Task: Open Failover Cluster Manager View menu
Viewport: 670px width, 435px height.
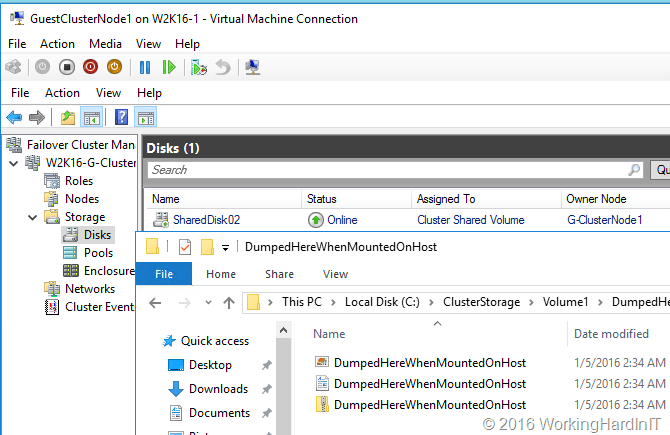Action: [108, 93]
